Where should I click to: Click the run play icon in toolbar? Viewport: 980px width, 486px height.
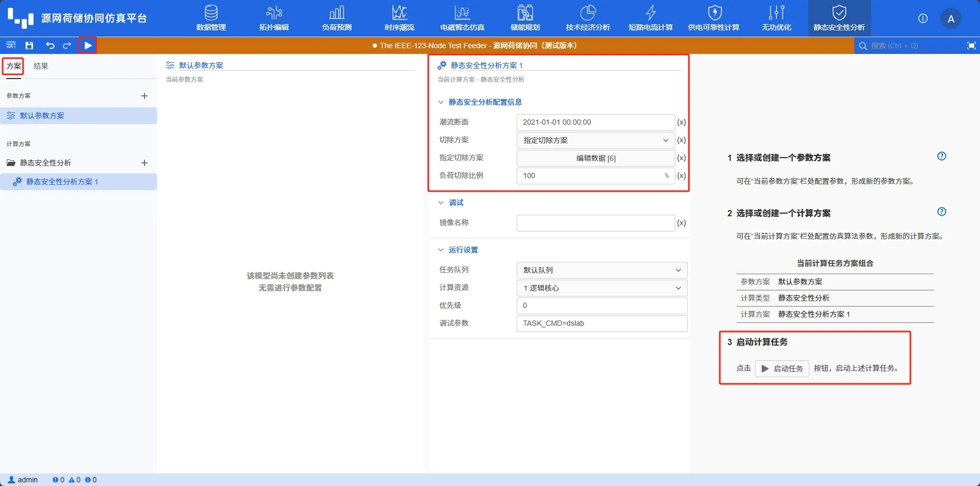[x=88, y=46]
